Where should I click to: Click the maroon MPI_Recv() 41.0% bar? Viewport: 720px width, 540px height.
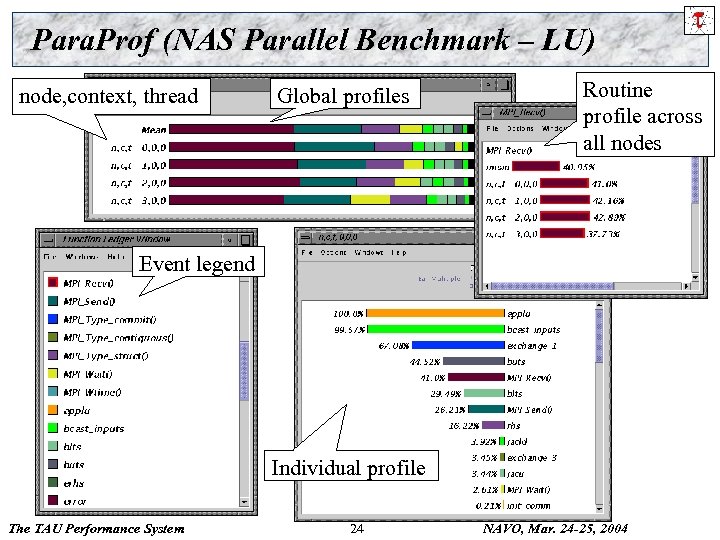[x=476, y=377]
